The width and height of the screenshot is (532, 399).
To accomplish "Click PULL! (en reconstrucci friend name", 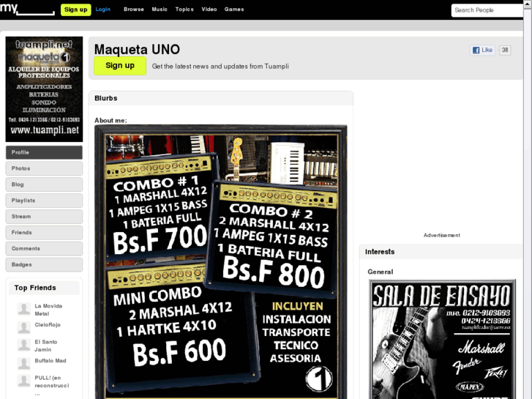I will tap(51, 381).
